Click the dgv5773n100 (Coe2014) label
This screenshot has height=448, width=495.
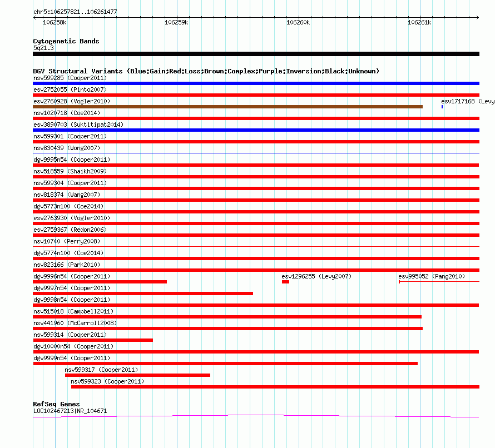[68, 206]
